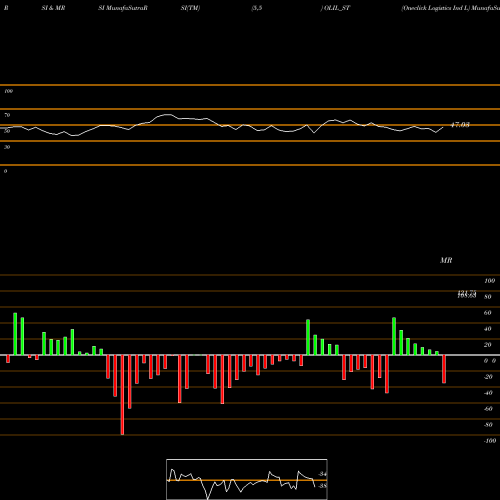Viewport: 500px width, 500px height.
Task: Click the RSI axis label 30
Action: pyautogui.click(x=7, y=147)
